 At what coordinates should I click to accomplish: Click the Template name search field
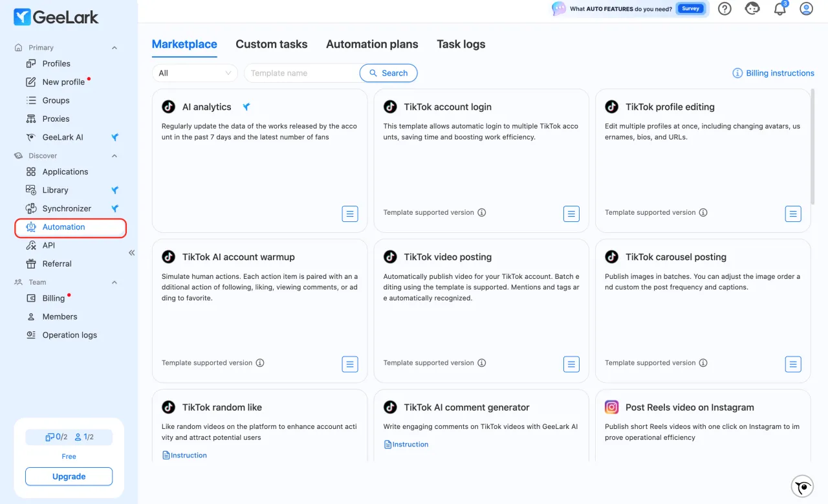tap(301, 73)
